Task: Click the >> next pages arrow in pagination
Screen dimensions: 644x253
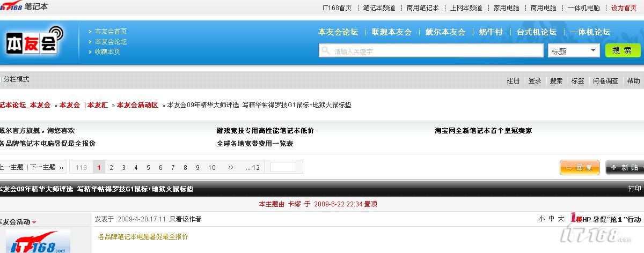Action: [231, 167]
